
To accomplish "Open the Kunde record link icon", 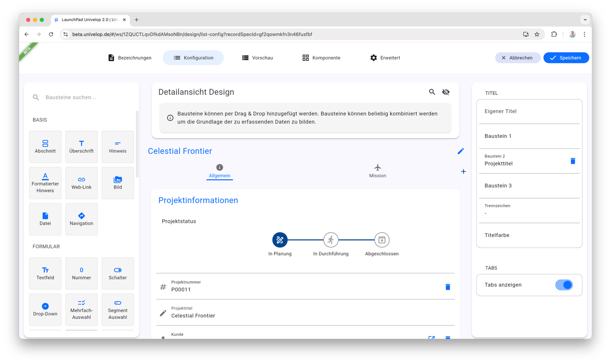I will coord(432,337).
